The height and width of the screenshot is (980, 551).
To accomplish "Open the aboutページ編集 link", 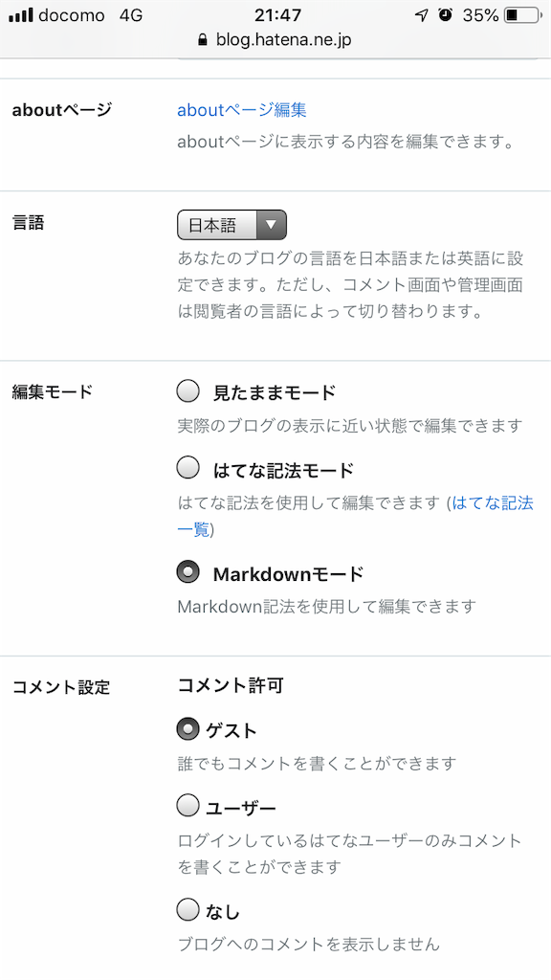I will (x=241, y=110).
